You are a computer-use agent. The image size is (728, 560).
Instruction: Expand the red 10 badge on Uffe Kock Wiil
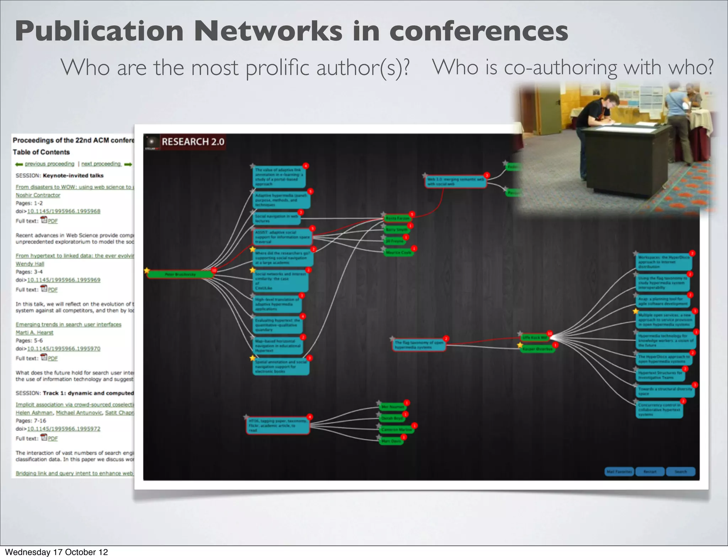pyautogui.click(x=550, y=333)
